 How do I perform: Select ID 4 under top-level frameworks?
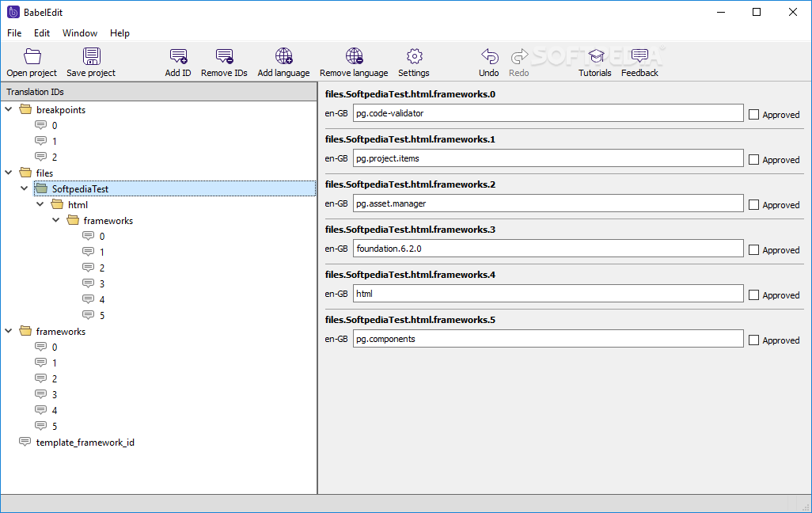pyautogui.click(x=55, y=410)
